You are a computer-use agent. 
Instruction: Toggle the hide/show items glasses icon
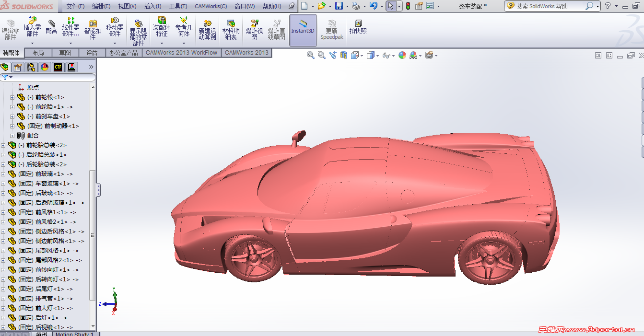[386, 56]
